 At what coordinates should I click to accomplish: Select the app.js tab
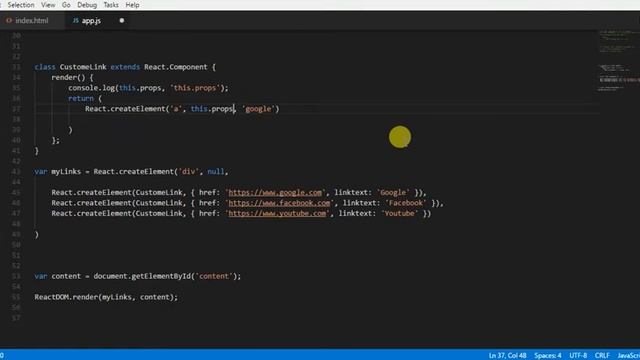pyautogui.click(x=91, y=20)
